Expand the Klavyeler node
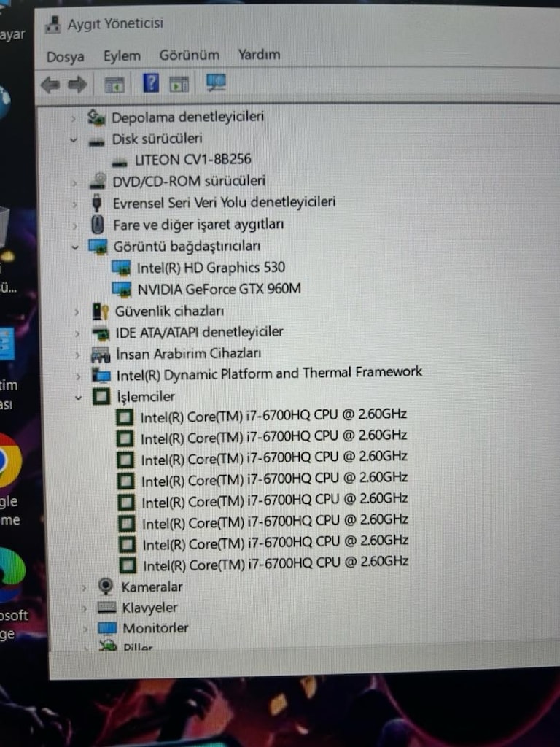 coord(85,608)
